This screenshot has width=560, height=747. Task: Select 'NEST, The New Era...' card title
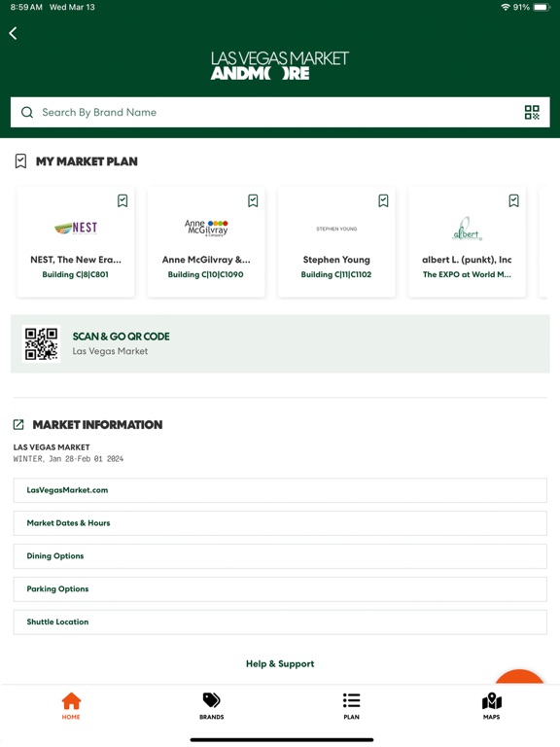click(76, 260)
